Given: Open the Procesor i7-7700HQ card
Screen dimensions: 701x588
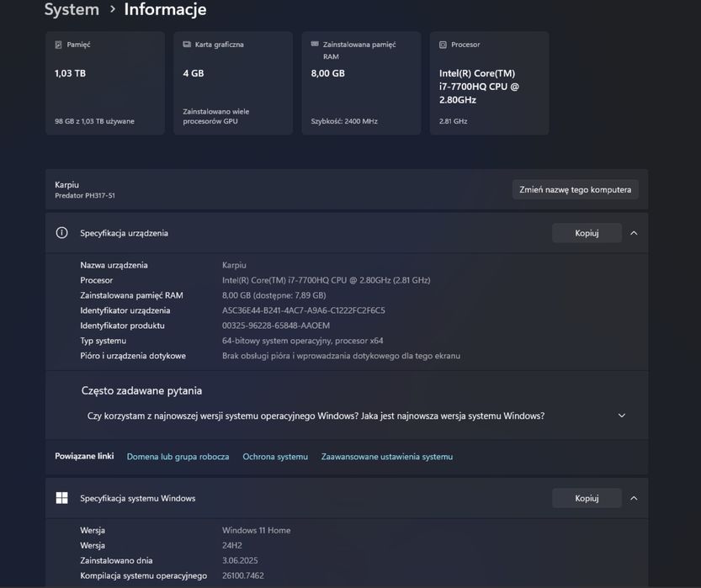Looking at the screenshot, I should (x=489, y=83).
